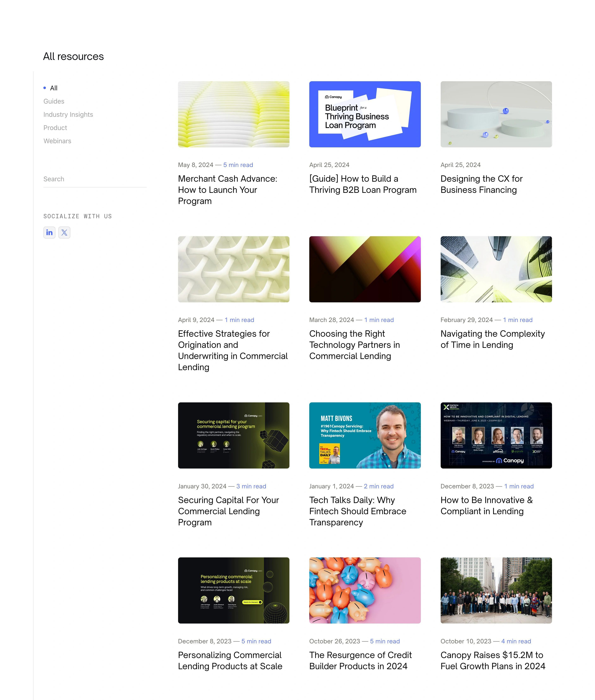595x700 pixels.
Task: Click the white lattice pattern thumbnail
Action: (234, 269)
